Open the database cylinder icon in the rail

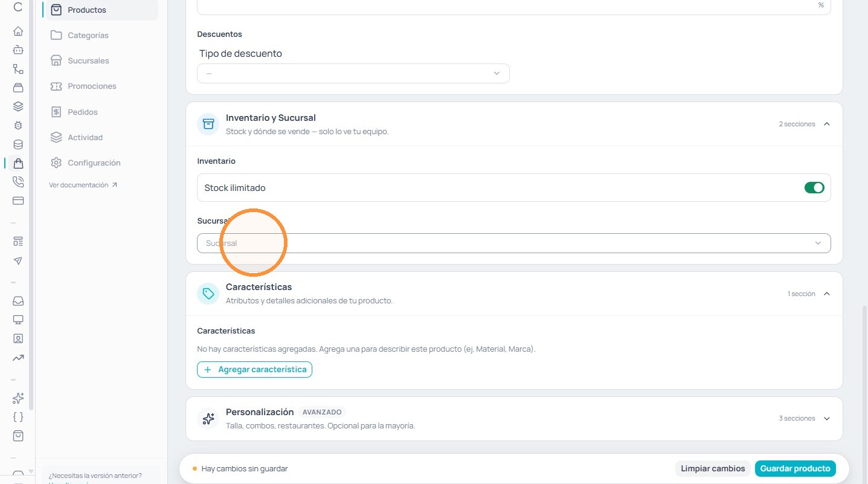click(x=18, y=144)
